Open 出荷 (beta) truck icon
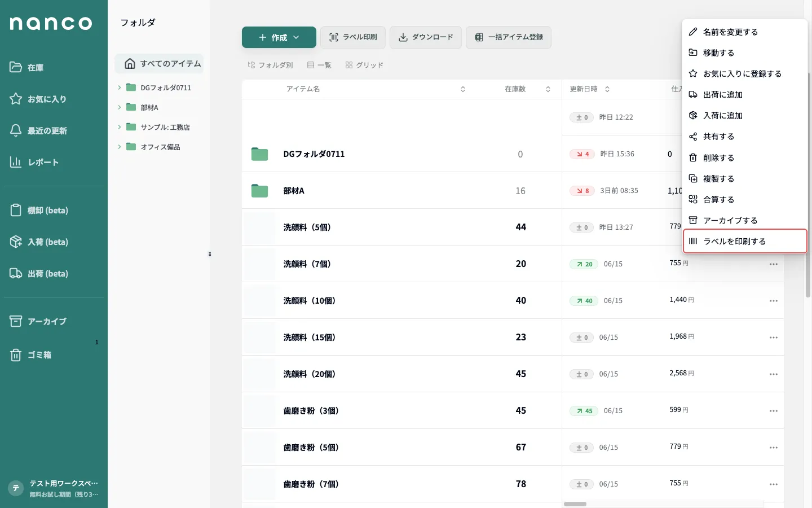 pos(16,273)
